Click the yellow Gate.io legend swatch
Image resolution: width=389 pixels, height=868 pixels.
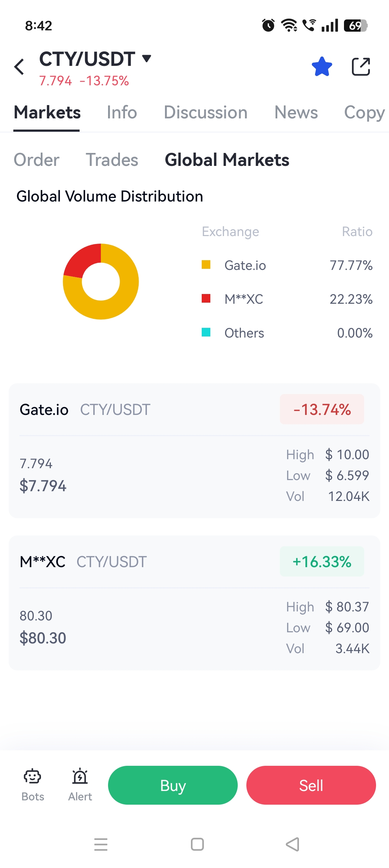click(x=206, y=265)
